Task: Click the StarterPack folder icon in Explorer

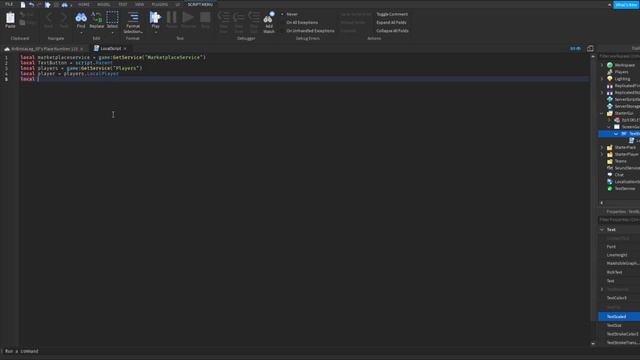Action: (610, 147)
